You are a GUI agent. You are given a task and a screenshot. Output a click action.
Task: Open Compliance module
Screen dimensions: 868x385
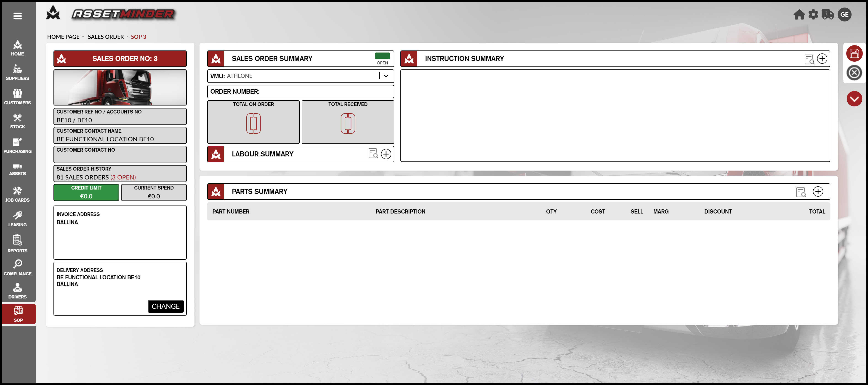point(18,268)
